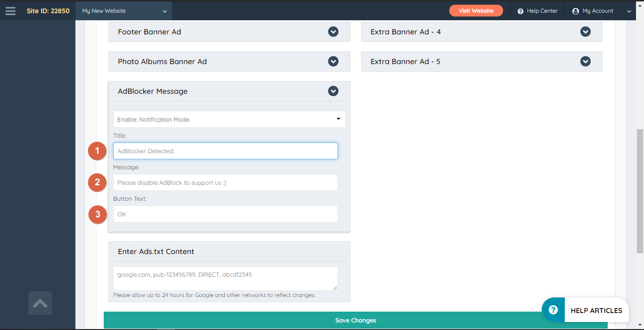The height and width of the screenshot is (330, 644).
Task: Open the Help Center menu item
Action: [537, 10]
